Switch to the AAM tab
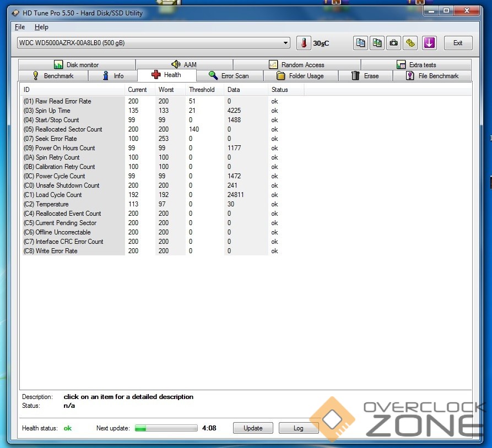Viewport: 492px width, 448px height. tap(184, 64)
